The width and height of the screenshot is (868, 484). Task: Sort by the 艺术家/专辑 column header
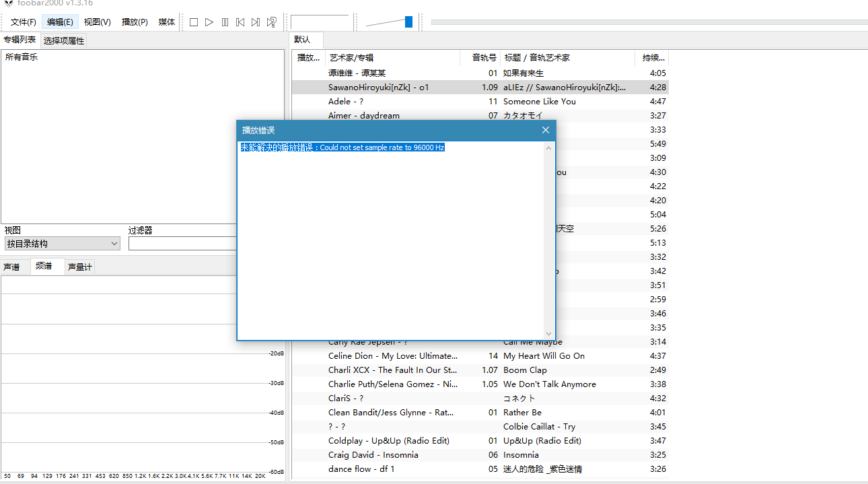(x=392, y=58)
